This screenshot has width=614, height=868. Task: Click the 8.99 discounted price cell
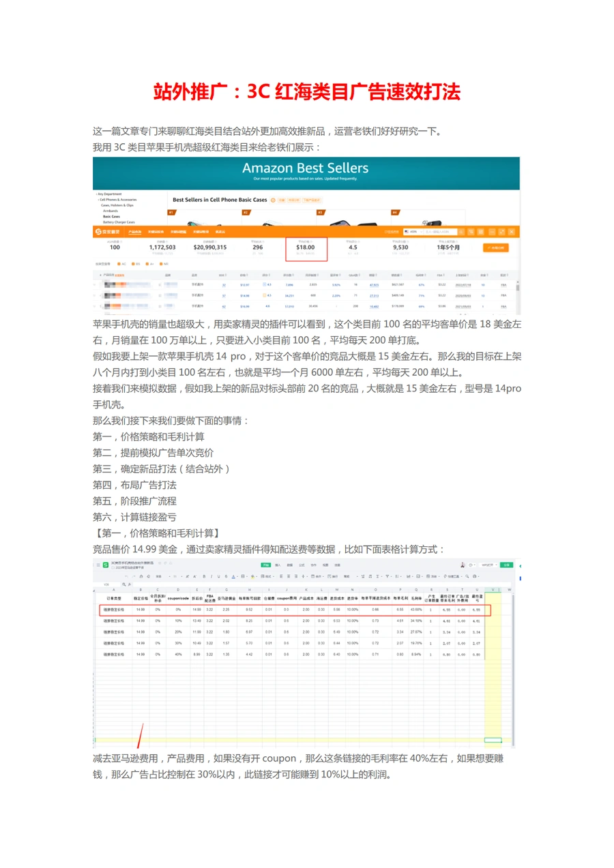pyautogui.click(x=196, y=654)
